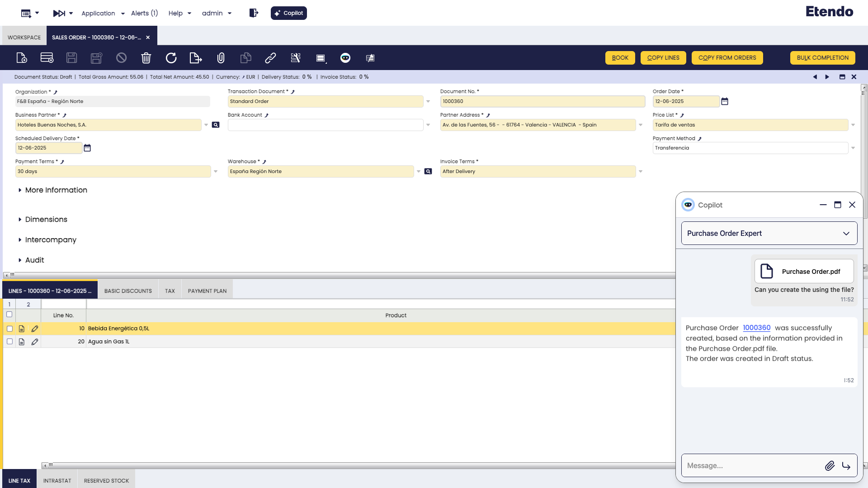Image resolution: width=868 pixels, height=488 pixels.
Task: Open the Help menu
Action: point(179,13)
